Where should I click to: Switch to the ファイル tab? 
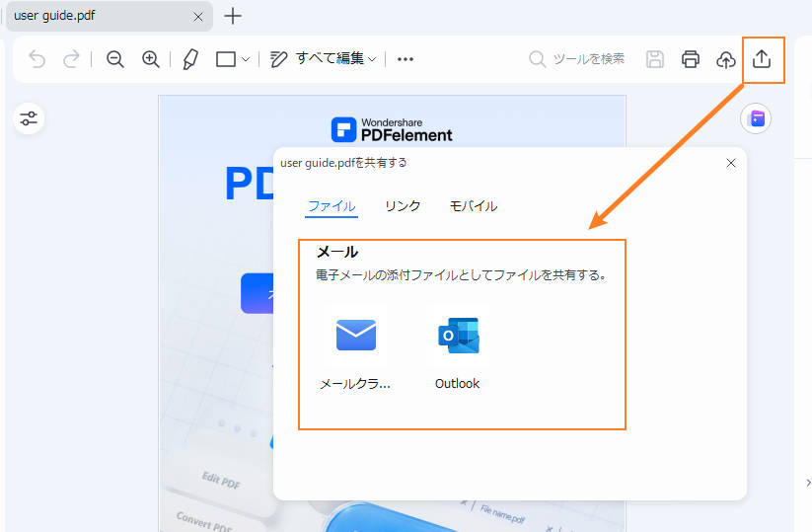(332, 206)
